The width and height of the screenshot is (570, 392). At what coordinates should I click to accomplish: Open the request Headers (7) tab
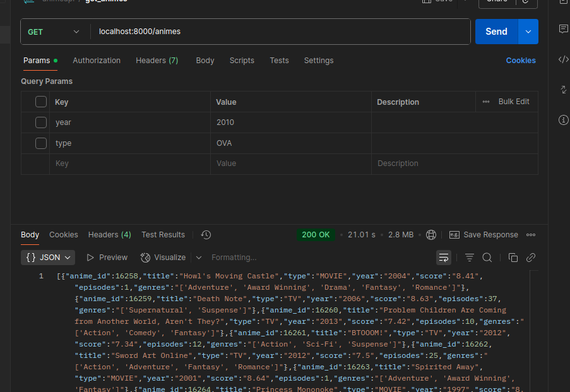click(157, 61)
